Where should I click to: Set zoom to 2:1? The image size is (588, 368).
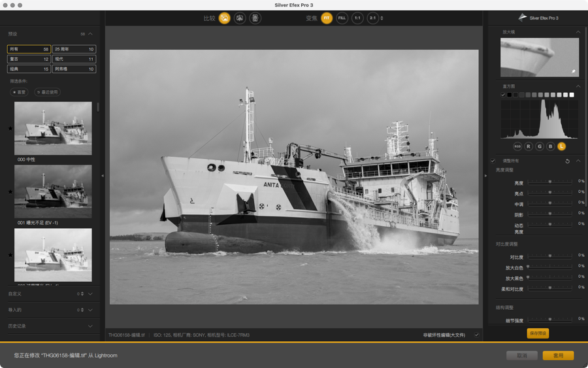(373, 18)
